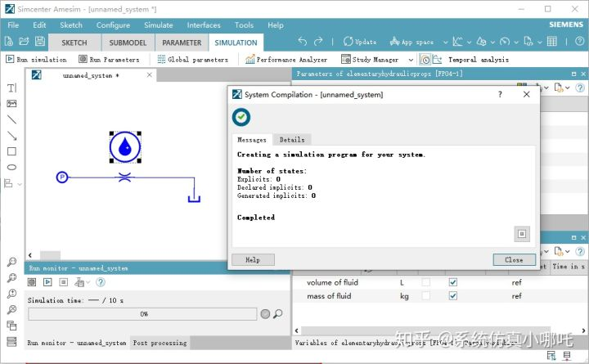Image resolution: width=589 pixels, height=364 pixels.
Task: Click the Save floppy disk icon
Action: coord(40,42)
